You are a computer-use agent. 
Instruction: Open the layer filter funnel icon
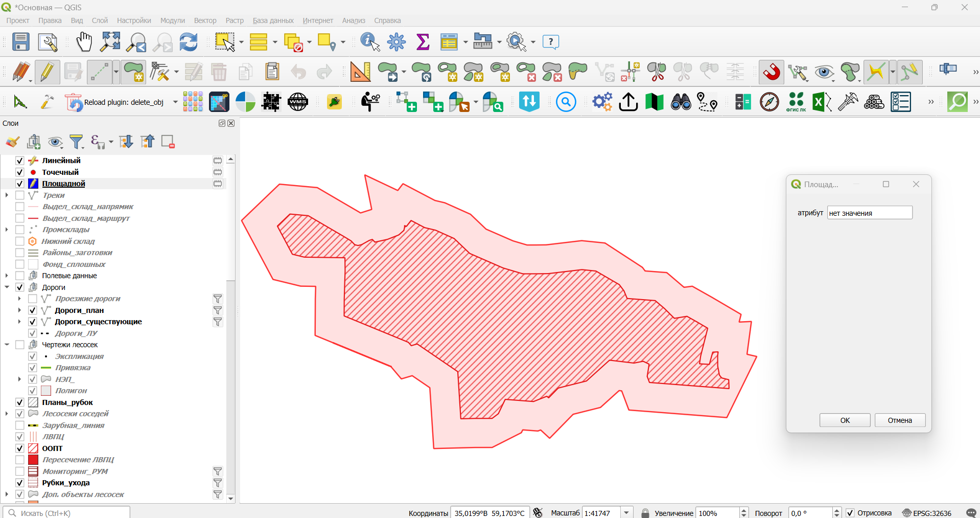coord(77,142)
